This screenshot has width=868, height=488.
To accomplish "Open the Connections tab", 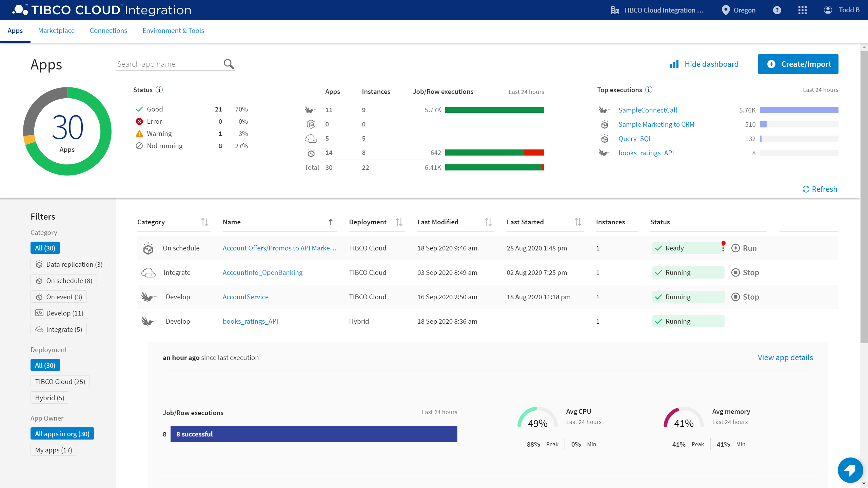I will 108,30.
